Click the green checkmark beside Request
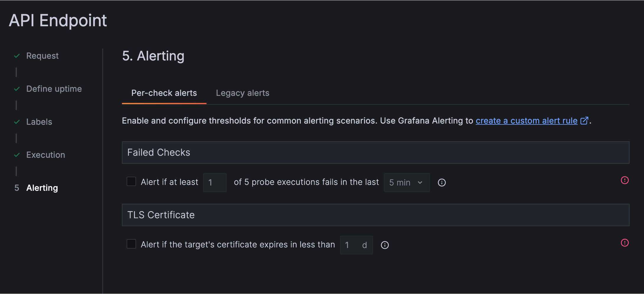Screen dimensions: 644x294 click(x=17, y=56)
